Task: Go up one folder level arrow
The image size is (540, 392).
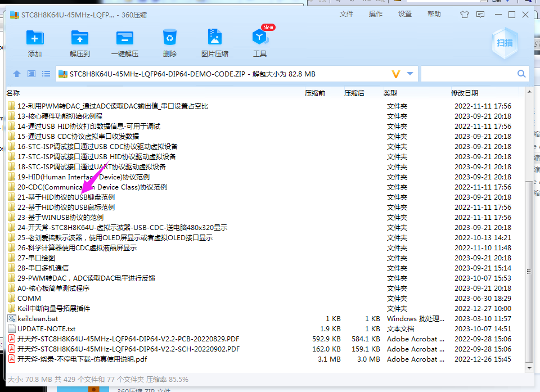Action: 16,74
